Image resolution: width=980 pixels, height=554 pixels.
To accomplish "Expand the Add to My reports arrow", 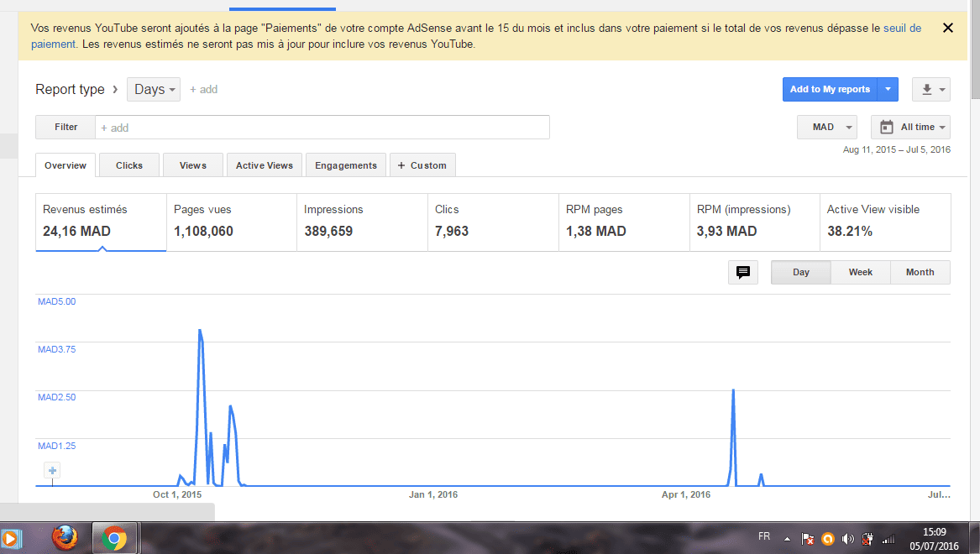I will [888, 89].
